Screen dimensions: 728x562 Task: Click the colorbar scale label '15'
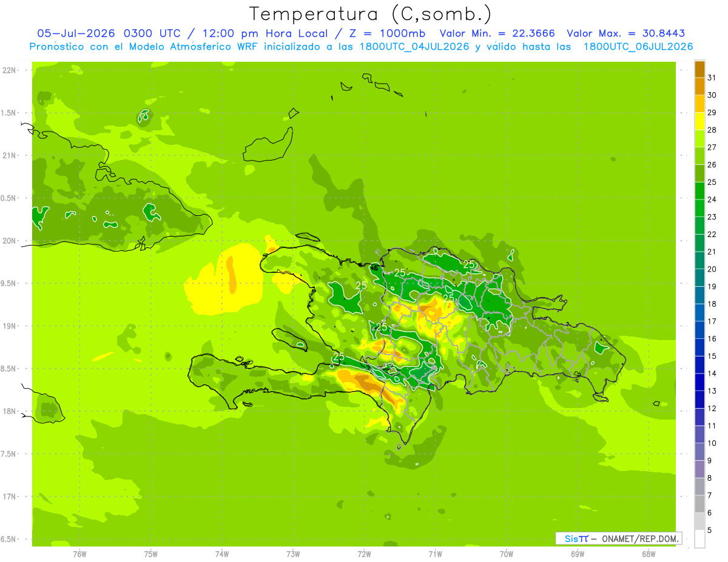coord(712,356)
